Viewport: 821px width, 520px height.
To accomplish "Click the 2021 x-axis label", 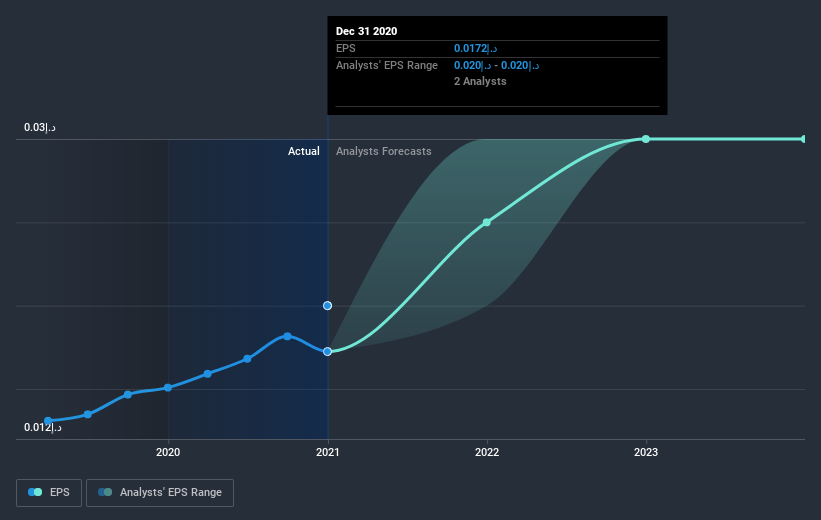I will click(327, 452).
